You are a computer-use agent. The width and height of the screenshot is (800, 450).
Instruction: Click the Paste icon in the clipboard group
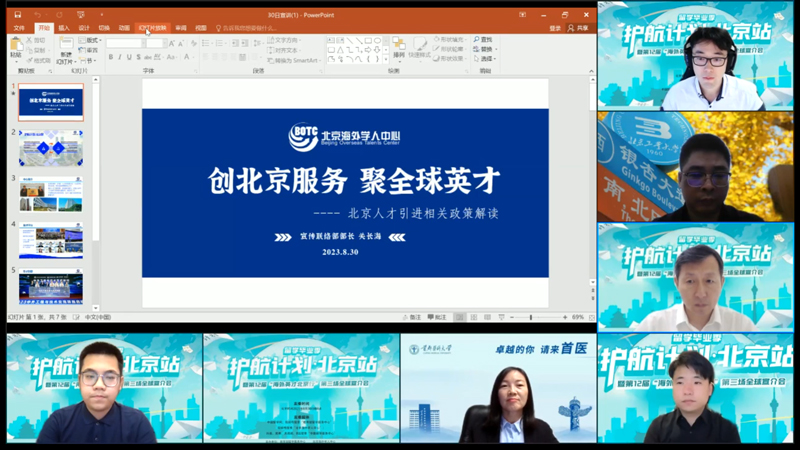(x=16, y=49)
